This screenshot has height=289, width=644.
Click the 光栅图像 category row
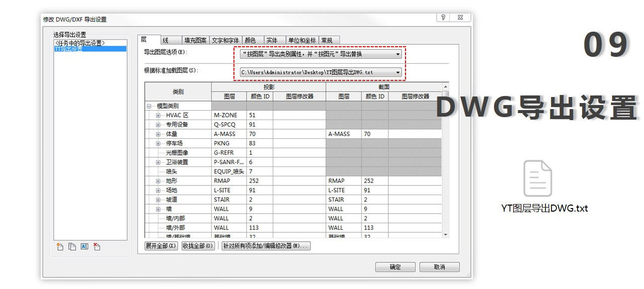(178, 153)
